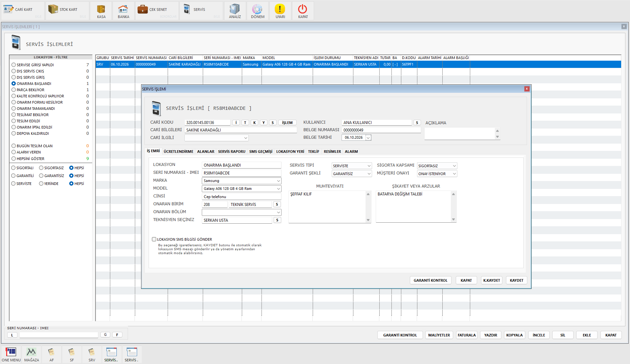Click the AF icon in bottom bar
Viewport: 630px width, 364px height.
tap(52, 354)
